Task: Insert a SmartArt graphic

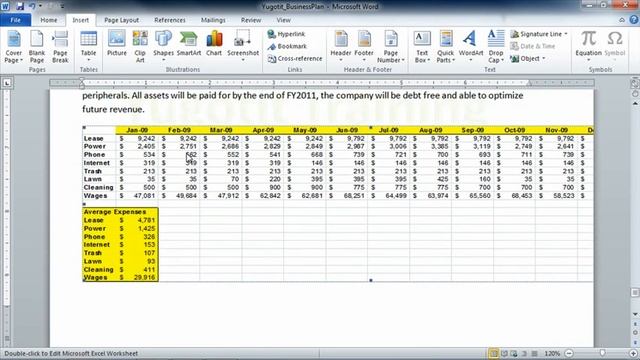Action: 189,44
